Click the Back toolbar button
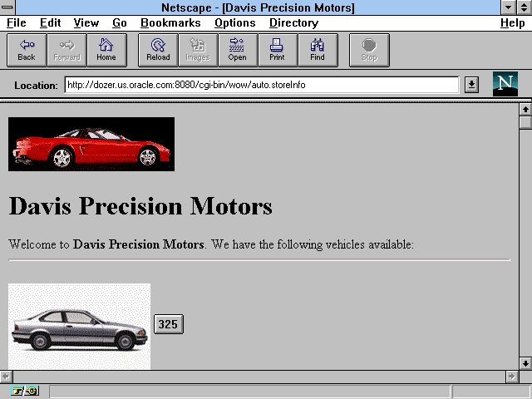532x399 pixels. point(27,50)
